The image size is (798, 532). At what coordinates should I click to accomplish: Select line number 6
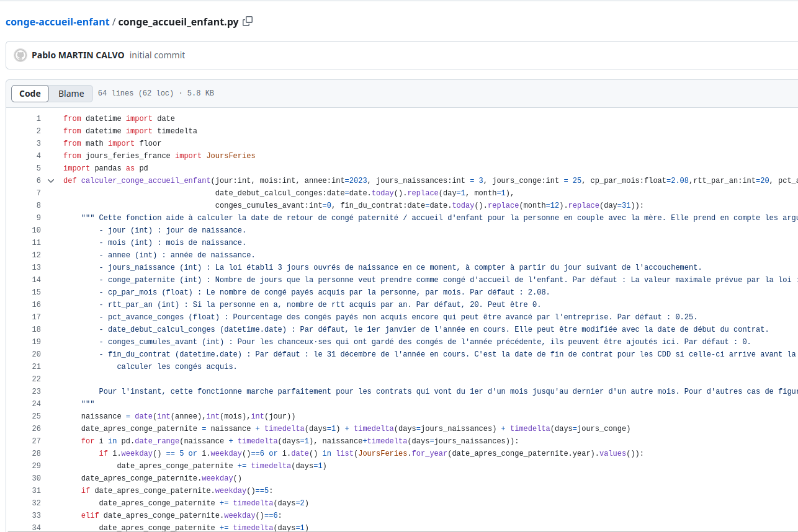pyautogui.click(x=38, y=180)
